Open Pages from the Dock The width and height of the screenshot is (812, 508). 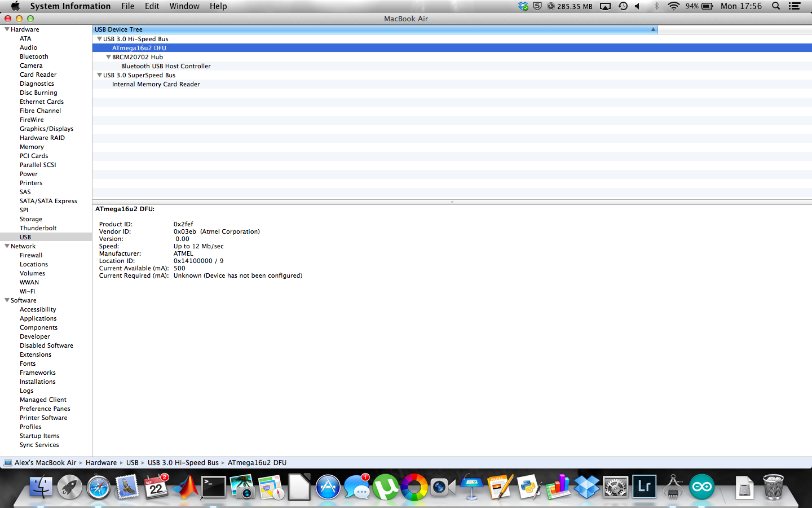click(x=501, y=487)
